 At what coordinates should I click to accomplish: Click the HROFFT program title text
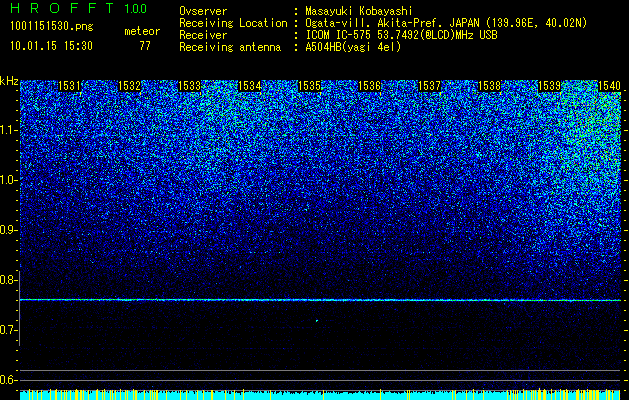click(63, 8)
